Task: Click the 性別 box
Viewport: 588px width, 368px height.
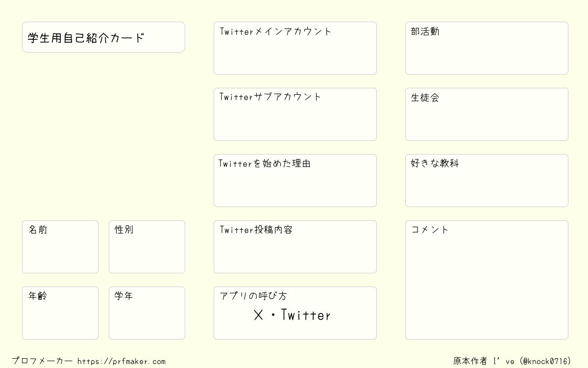Action: (147, 247)
